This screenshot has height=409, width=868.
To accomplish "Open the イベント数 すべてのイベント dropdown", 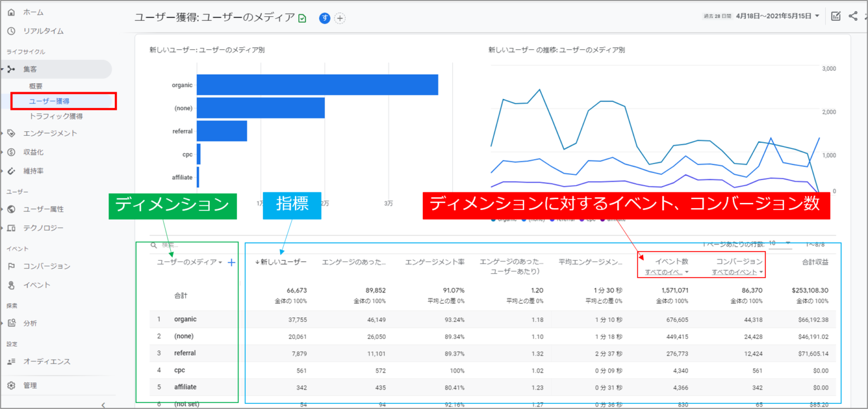I will (x=667, y=273).
